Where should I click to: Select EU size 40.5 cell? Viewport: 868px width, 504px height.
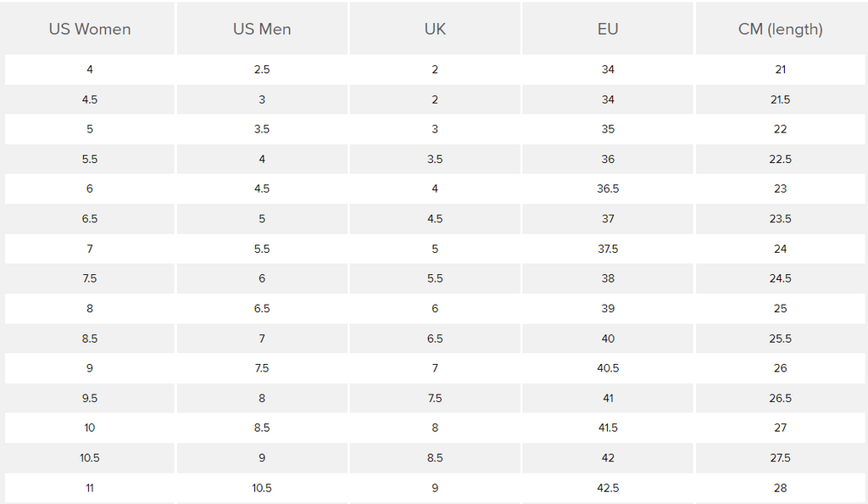(608, 368)
